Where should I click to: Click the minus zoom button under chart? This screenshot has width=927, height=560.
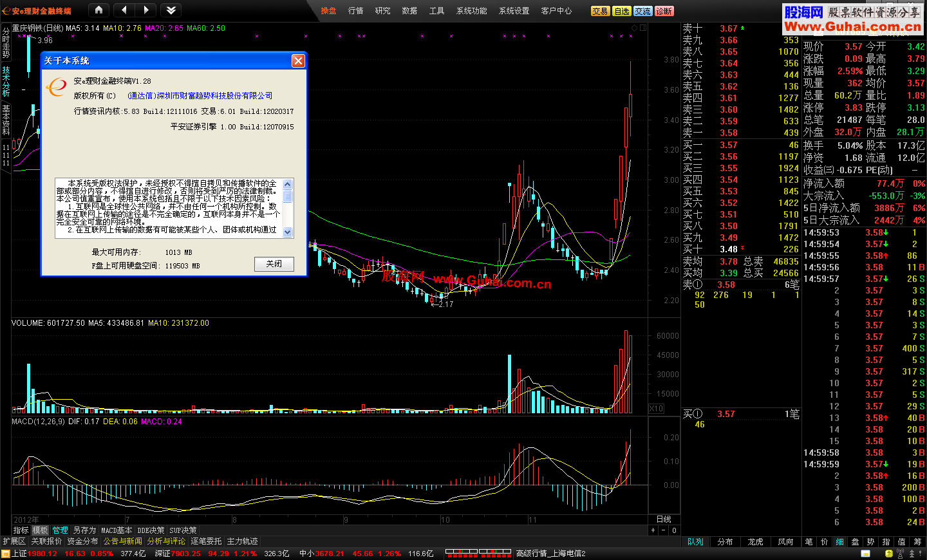tap(663, 530)
